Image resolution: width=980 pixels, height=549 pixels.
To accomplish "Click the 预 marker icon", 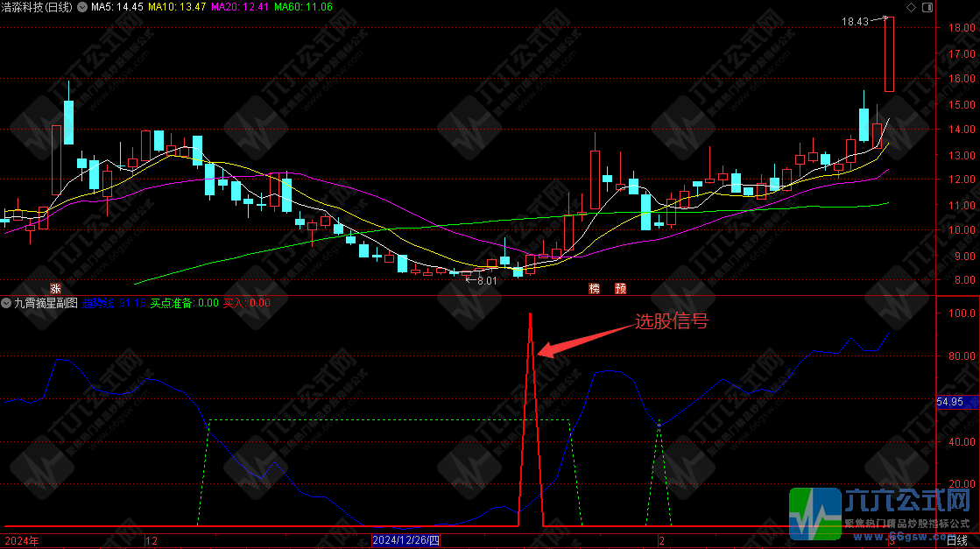I will click(x=621, y=287).
